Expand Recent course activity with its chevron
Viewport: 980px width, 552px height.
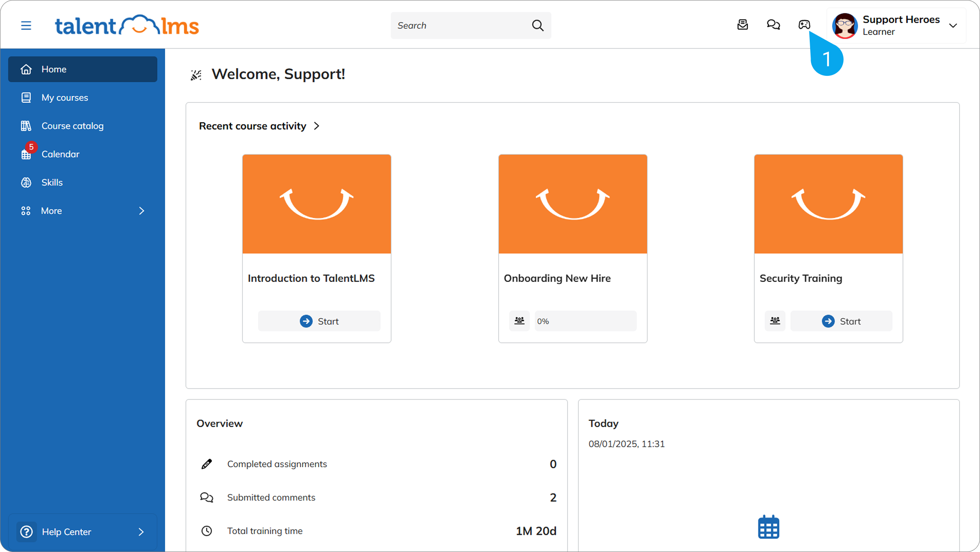coord(317,126)
